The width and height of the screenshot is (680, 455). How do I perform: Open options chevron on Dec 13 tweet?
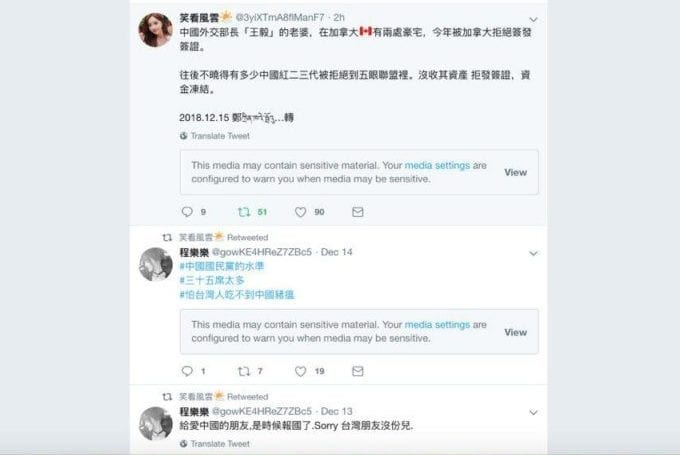533,412
